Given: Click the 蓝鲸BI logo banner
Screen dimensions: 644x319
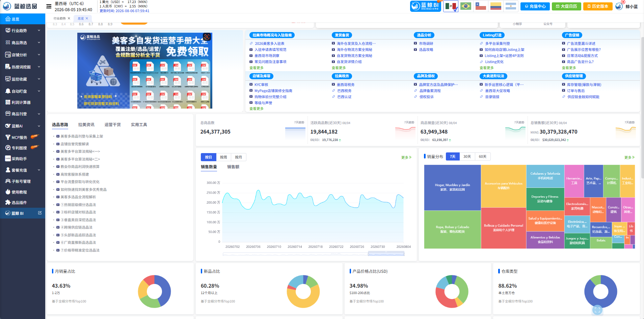Looking at the screenshot, I should point(426,6).
